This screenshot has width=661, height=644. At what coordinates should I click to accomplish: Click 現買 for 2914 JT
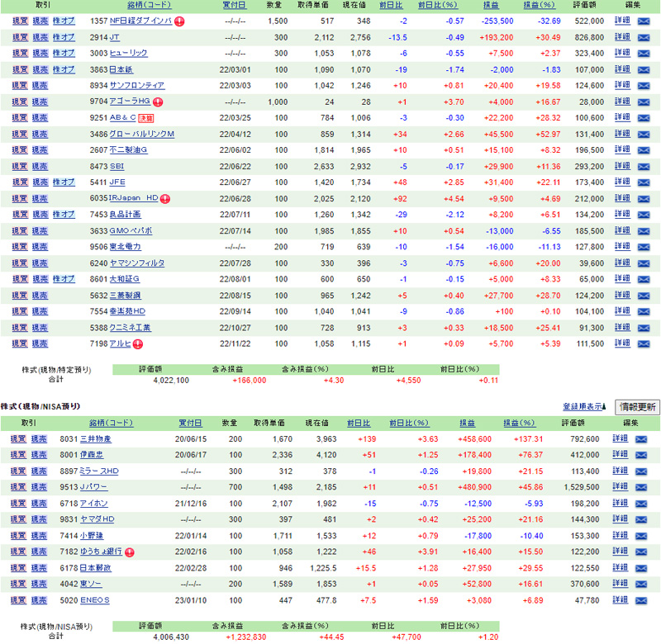pyautogui.click(x=20, y=37)
